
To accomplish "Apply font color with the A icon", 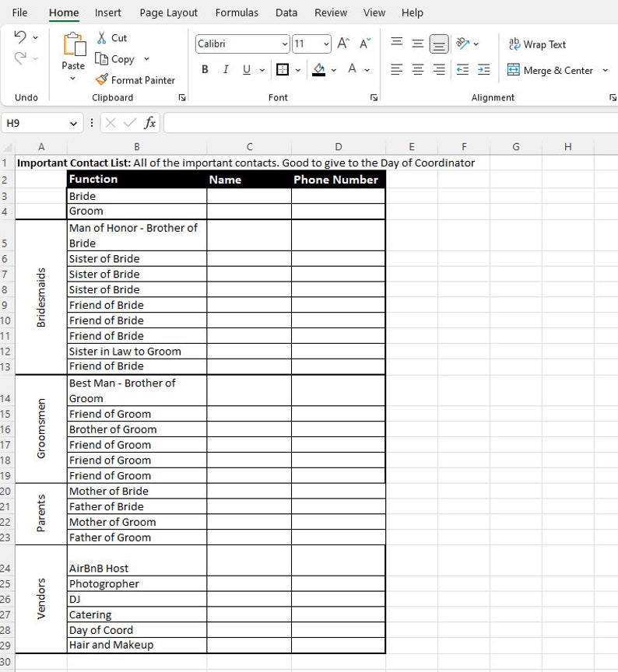I will point(352,69).
